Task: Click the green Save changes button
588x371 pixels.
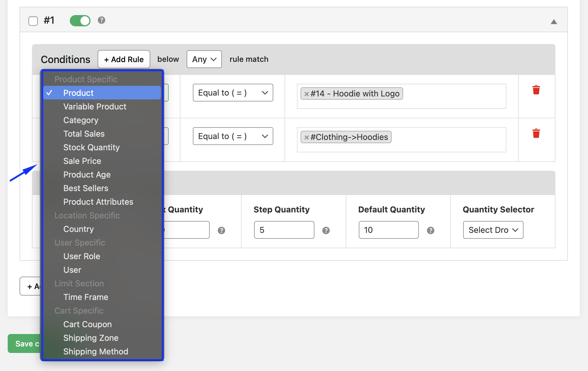Action: pos(24,343)
